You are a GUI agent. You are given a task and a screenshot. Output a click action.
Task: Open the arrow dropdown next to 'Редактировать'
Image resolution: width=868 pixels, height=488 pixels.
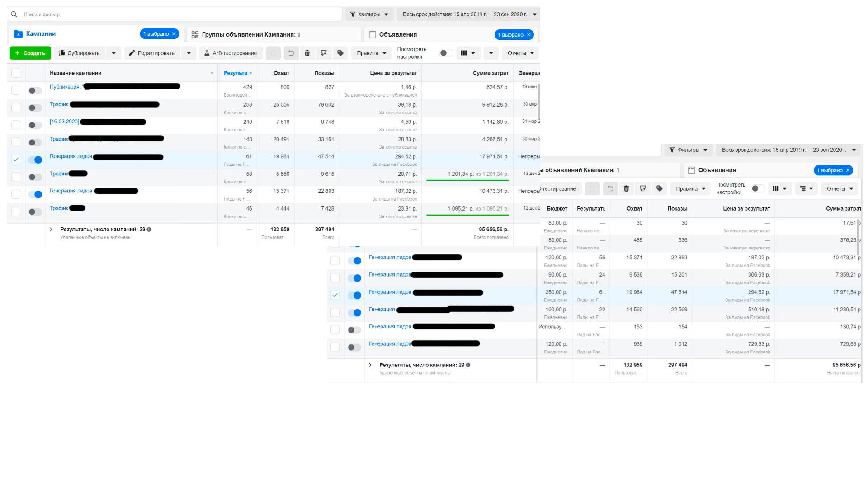189,53
